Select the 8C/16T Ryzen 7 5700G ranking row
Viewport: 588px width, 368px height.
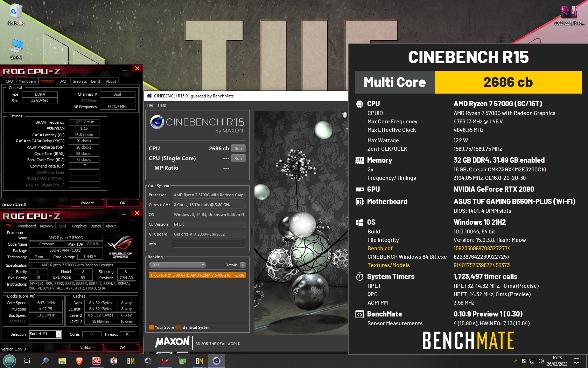tap(197, 275)
